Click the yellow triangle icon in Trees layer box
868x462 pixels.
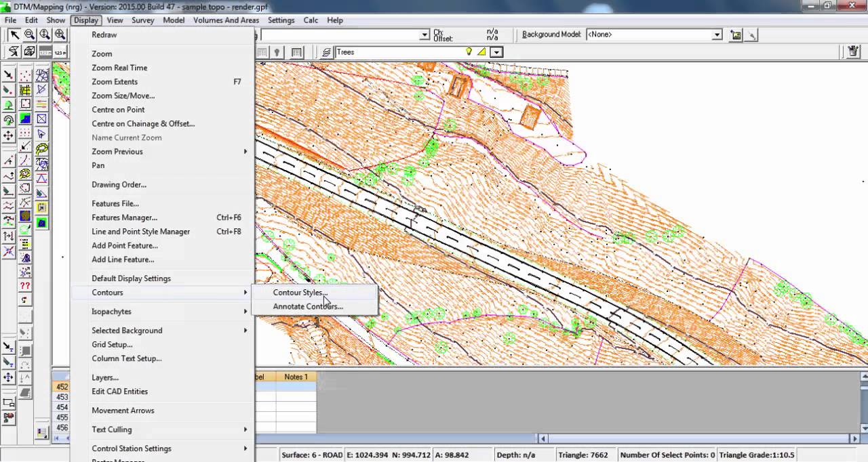click(x=481, y=51)
